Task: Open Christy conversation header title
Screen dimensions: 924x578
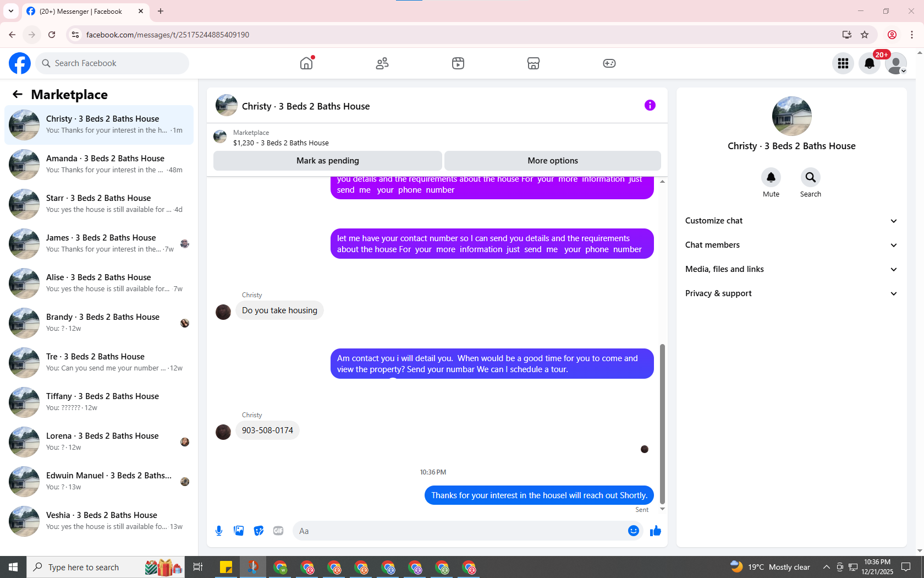Action: (306, 106)
